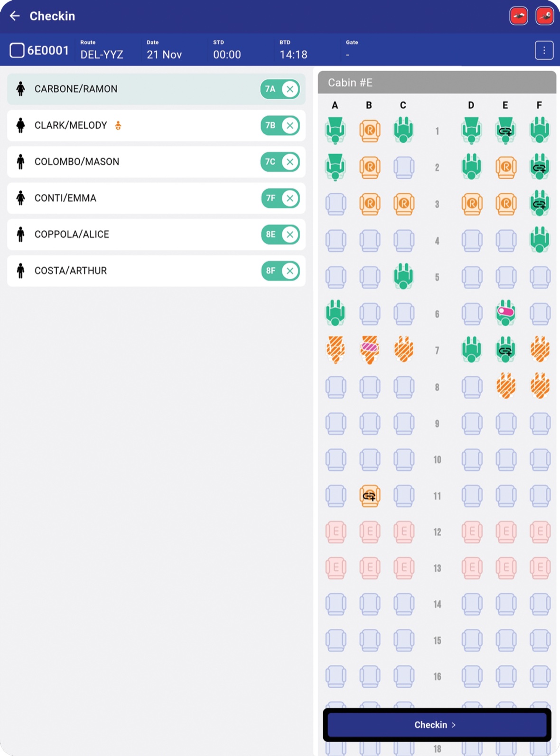Remove seat 8F from COSTA/ARTHUR

point(290,271)
